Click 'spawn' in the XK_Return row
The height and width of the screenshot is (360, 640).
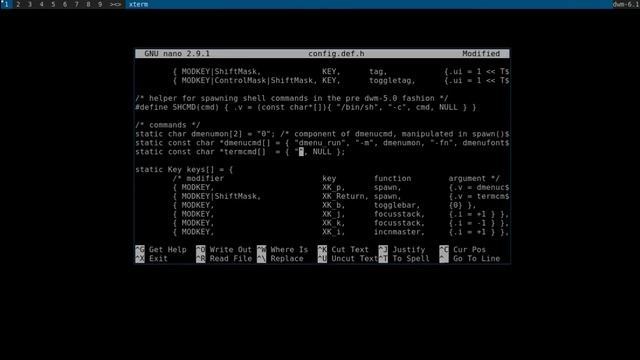[x=385, y=196]
